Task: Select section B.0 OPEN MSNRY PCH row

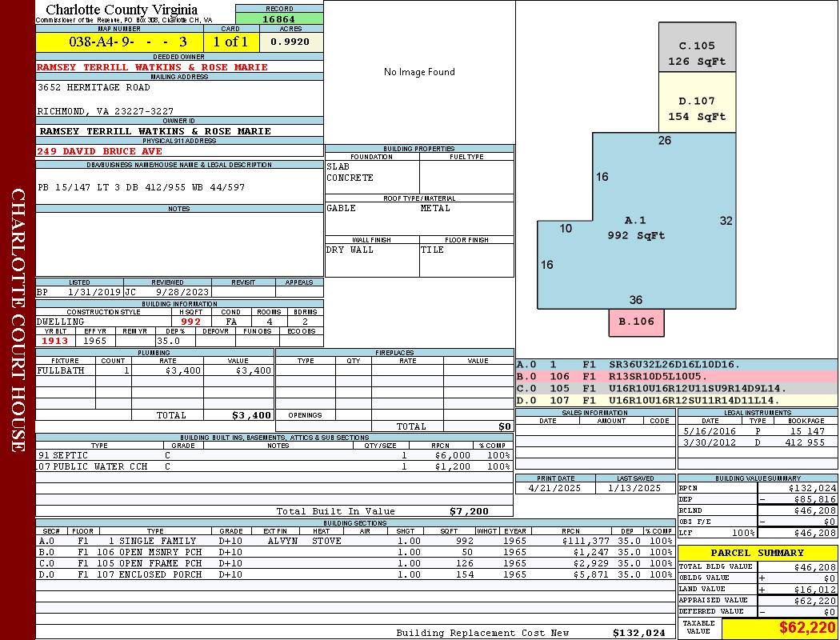Action: pyautogui.click(x=355, y=552)
